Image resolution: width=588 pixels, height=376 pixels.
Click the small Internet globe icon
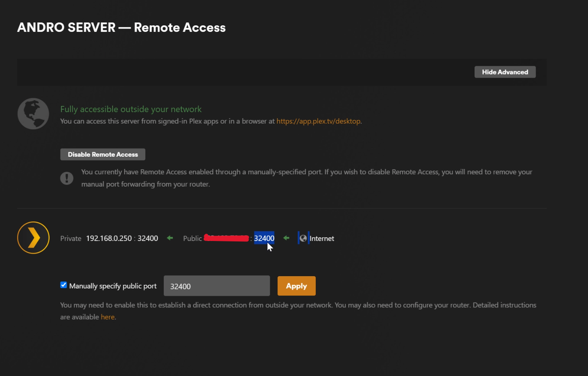(303, 238)
